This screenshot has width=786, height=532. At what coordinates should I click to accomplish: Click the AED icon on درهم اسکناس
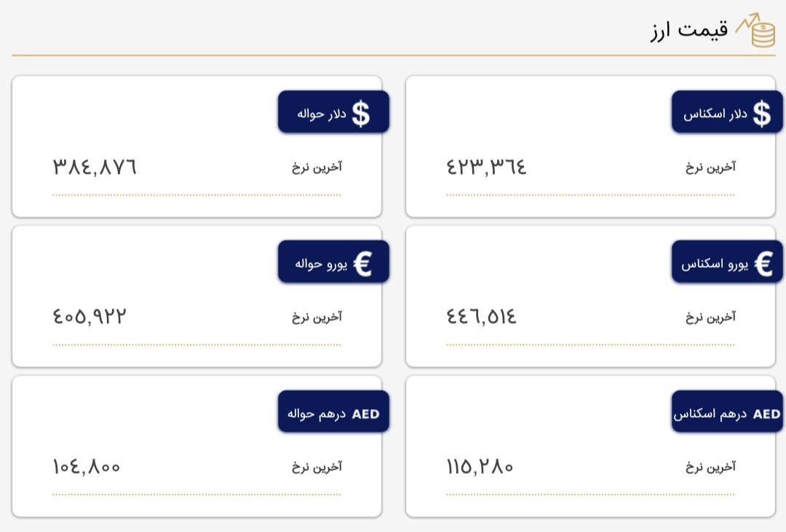pos(766,414)
